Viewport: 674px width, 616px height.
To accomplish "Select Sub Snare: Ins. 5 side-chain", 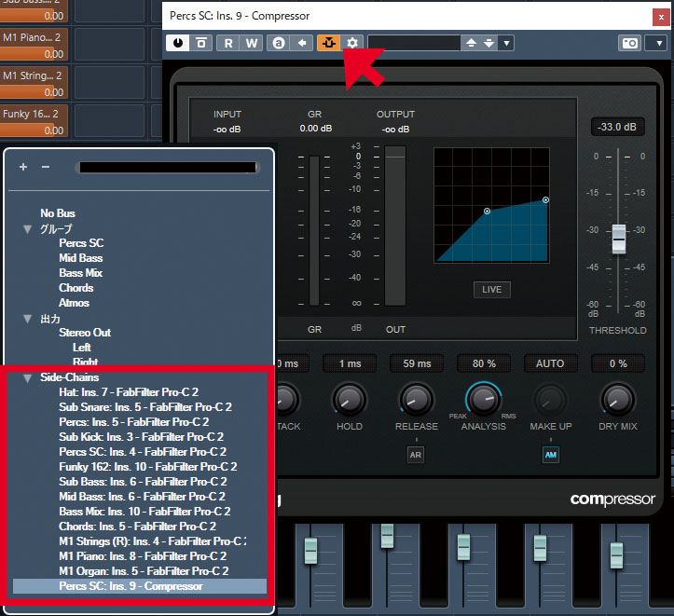I will tap(145, 407).
